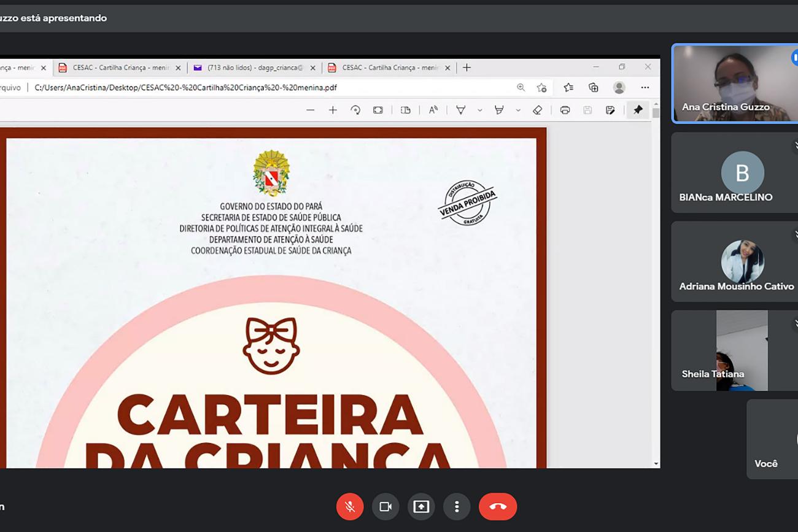798x532 pixels.
Task: Expand the highlight tool options arrow
Action: tap(518, 110)
